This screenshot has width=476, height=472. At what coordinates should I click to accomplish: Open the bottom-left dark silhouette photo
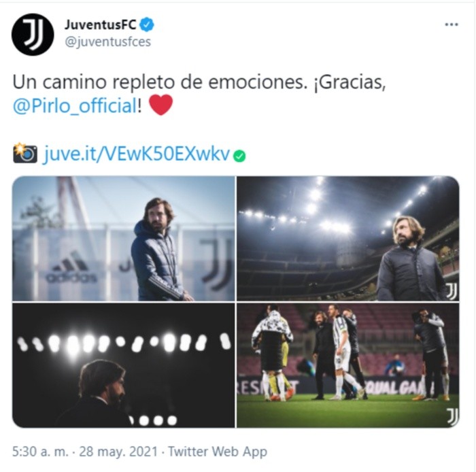pos(124,365)
